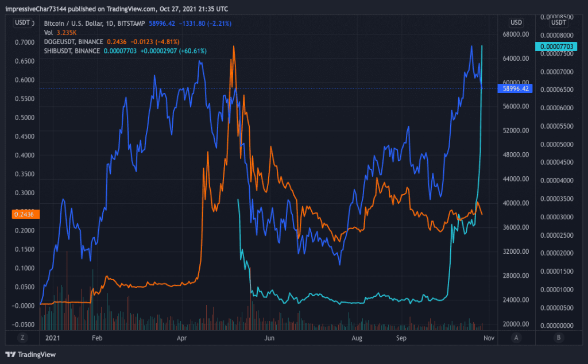Click the Aug label on time axis
The image size is (588, 364).
click(x=357, y=339)
